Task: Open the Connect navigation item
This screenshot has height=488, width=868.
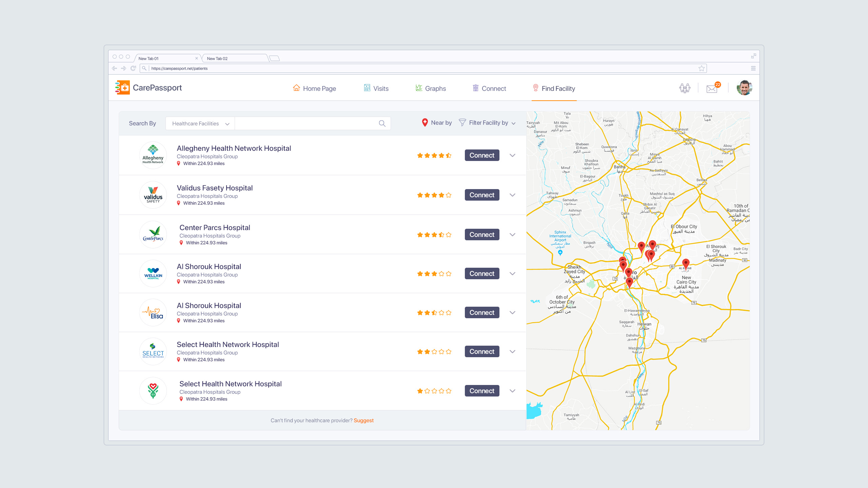Action: pos(489,88)
